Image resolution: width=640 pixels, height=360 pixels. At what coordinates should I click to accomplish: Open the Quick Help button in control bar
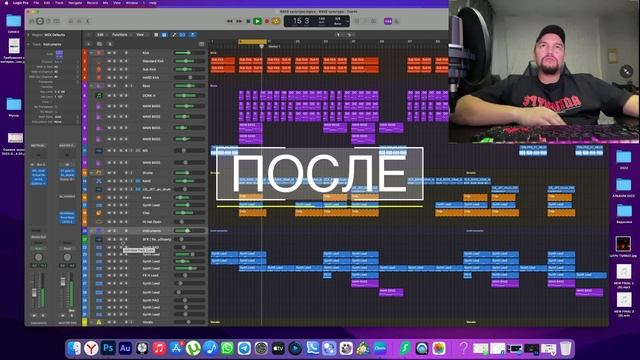pyautogui.click(x=48, y=21)
